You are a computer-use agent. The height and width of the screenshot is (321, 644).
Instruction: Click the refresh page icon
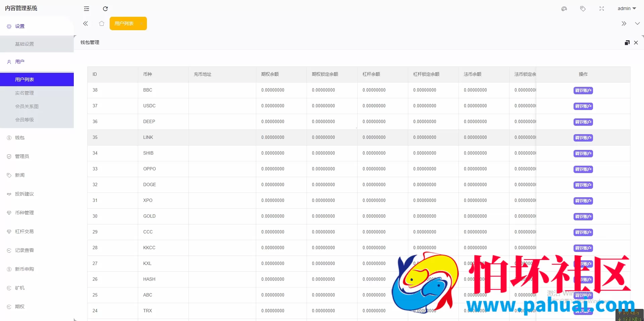point(105,9)
